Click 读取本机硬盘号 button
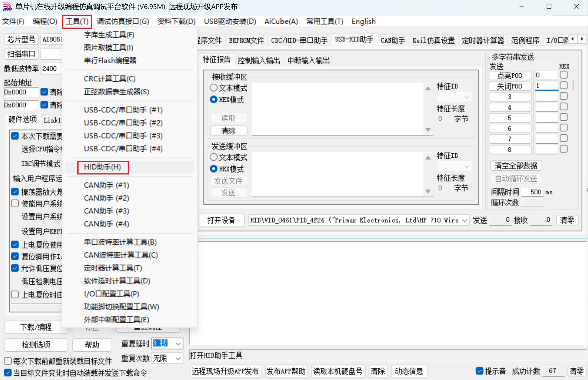Screen dimensions: 588x380 [338, 371]
